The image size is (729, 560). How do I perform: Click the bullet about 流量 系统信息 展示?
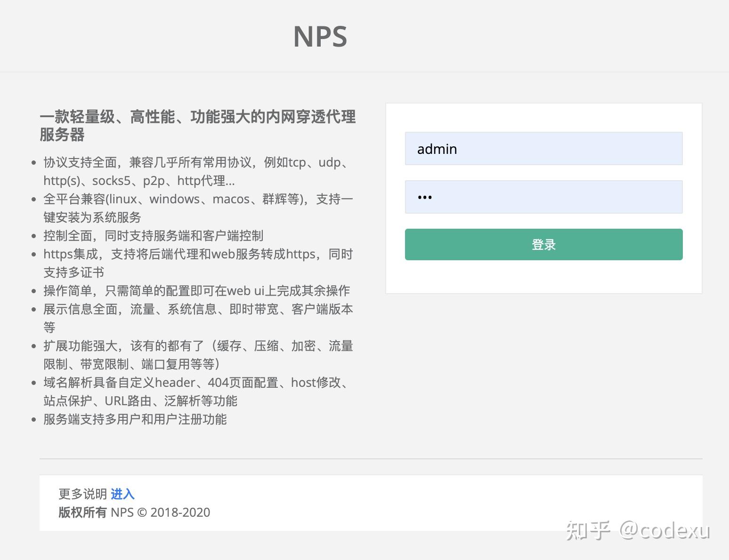pyautogui.click(x=197, y=318)
